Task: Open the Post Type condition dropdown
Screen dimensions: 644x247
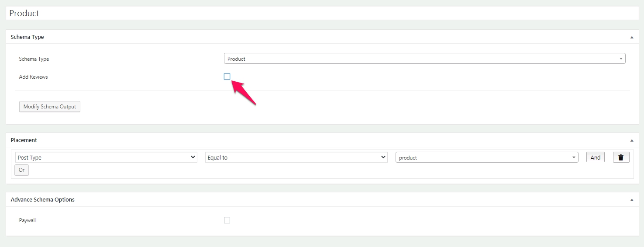Action: tap(107, 157)
